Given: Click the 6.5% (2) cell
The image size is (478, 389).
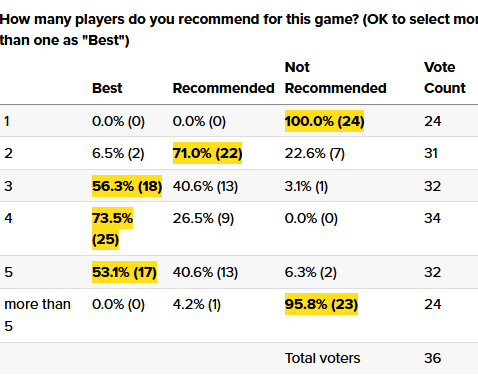Looking at the screenshot, I should 118,153.
